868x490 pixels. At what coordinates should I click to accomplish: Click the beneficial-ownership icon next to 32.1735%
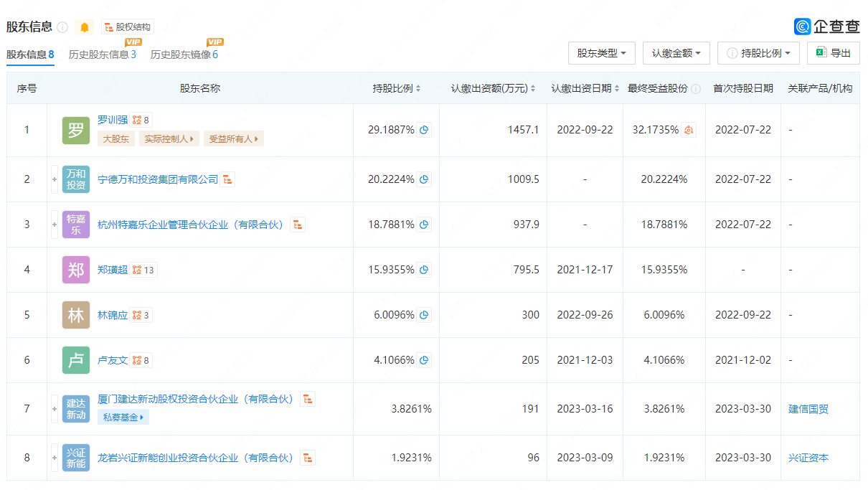point(689,130)
